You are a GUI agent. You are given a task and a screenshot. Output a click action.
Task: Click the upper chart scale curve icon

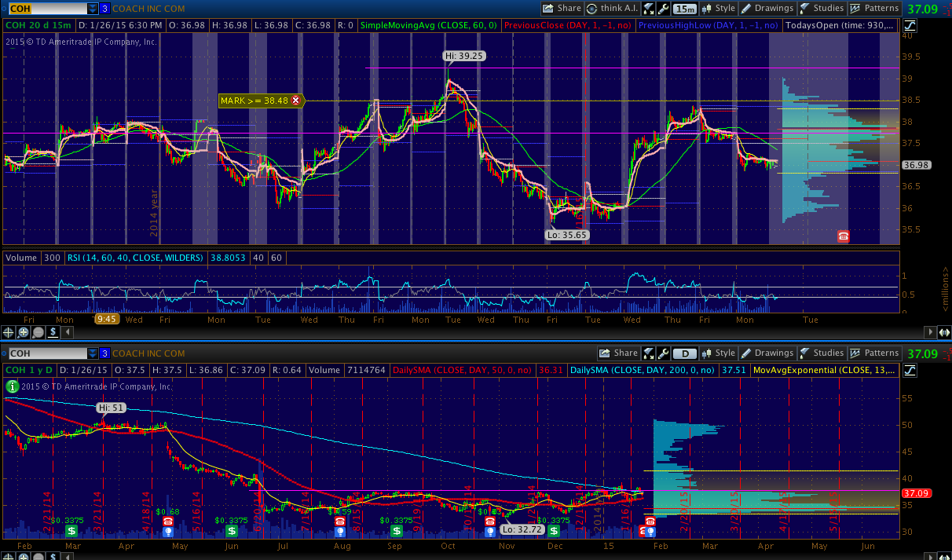click(x=911, y=25)
